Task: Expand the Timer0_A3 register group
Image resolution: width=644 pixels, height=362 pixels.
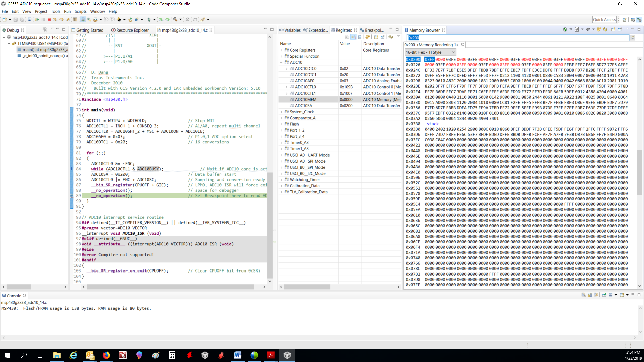Action: tap(282, 143)
